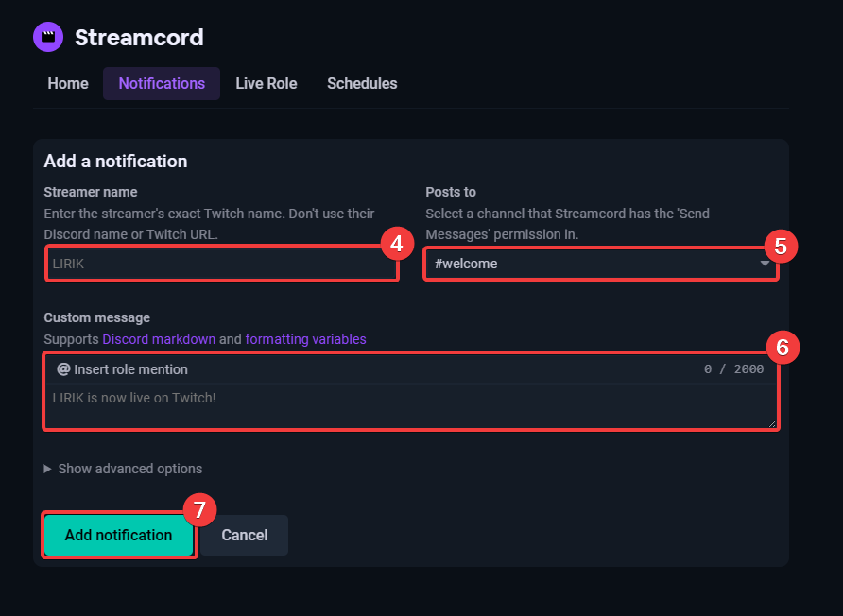The height and width of the screenshot is (616, 843).
Task: Open the Discord markdown link
Action: point(159,338)
